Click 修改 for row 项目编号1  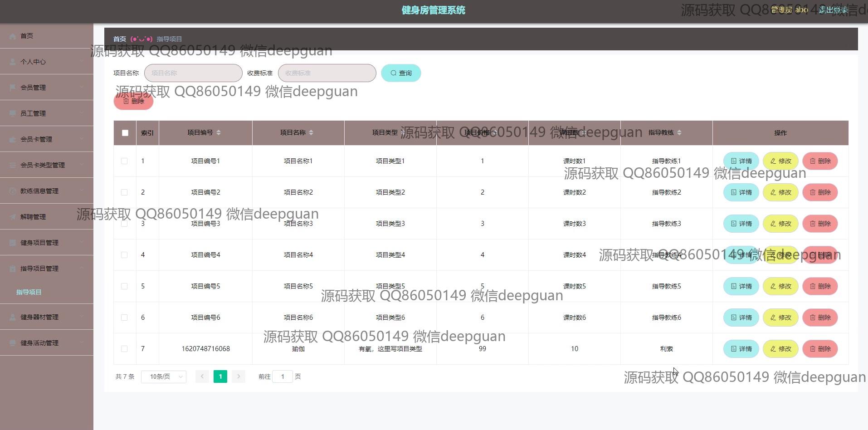[780, 161]
